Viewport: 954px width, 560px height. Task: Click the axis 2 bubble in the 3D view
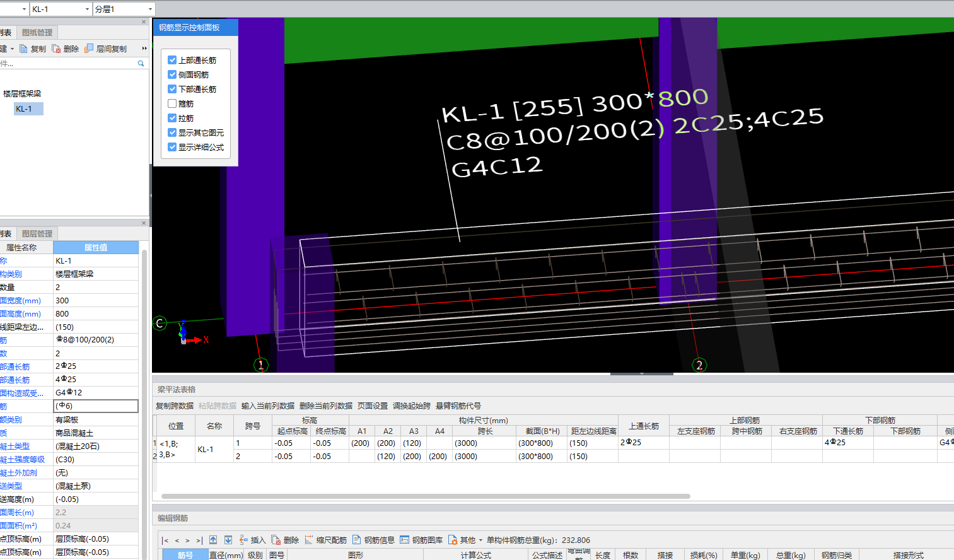(699, 365)
